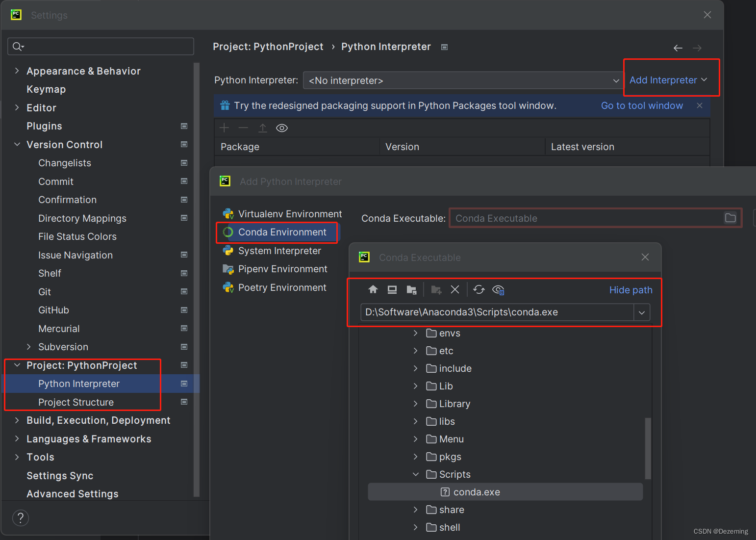Image resolution: width=756 pixels, height=540 pixels.
Task: Expand Build, Execution, Deployment section
Action: point(17,420)
